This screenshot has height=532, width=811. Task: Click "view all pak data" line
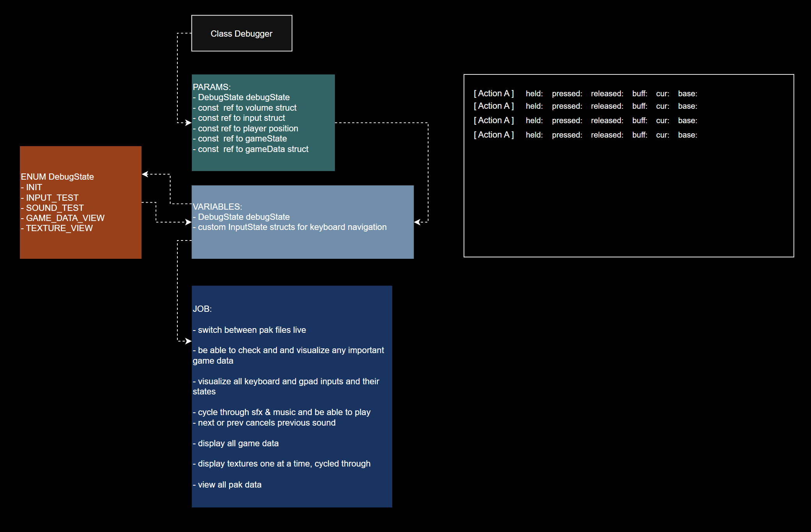[x=227, y=484]
